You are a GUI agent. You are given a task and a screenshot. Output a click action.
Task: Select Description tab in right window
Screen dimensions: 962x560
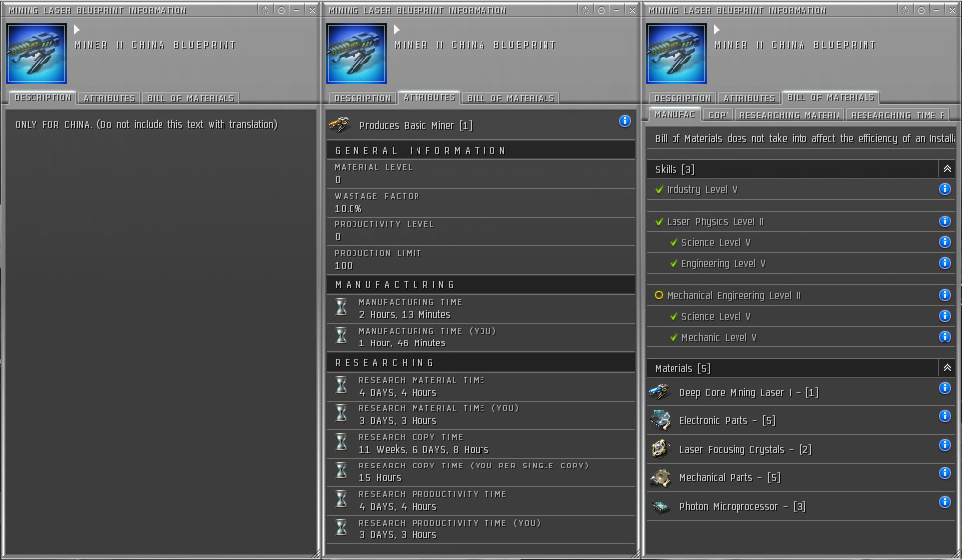[682, 98]
